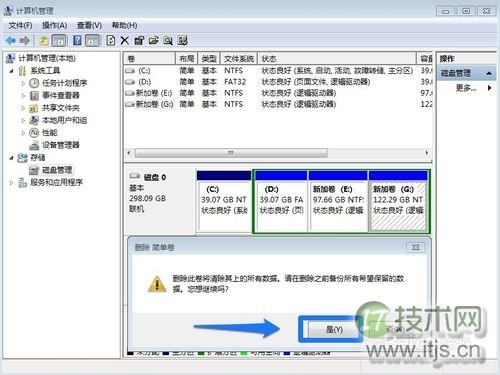500x375 pixels.
Task: Click the Properties toolbar icon
Action: [139, 41]
